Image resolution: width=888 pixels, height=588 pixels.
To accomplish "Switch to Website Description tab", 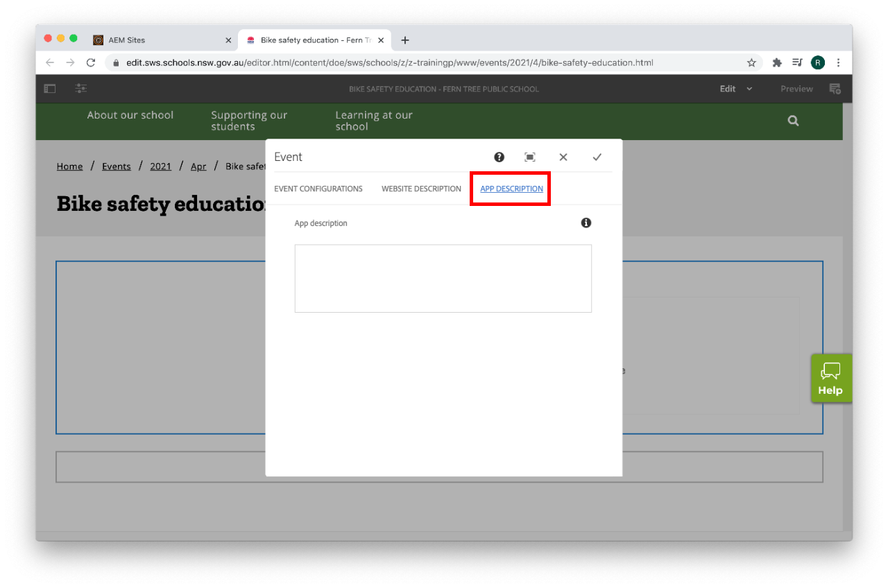I will tap(421, 189).
